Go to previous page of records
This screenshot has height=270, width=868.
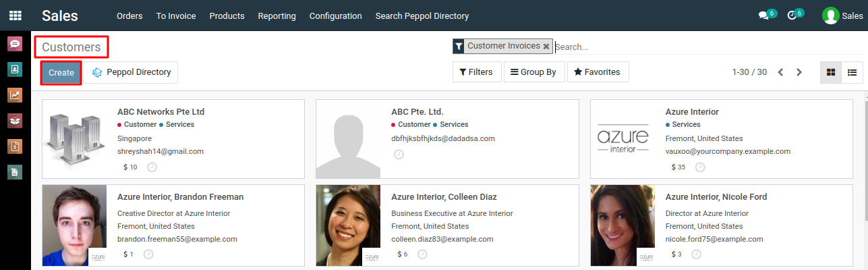(781, 72)
